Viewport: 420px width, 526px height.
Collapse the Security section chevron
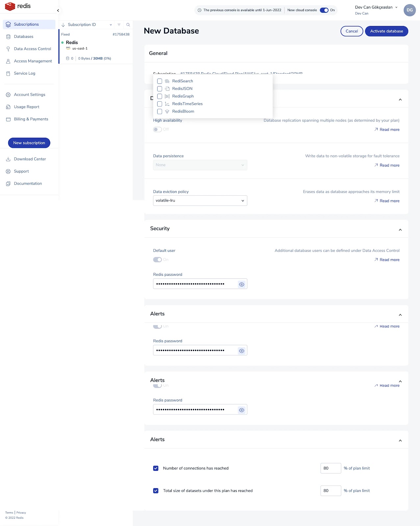[x=400, y=229]
